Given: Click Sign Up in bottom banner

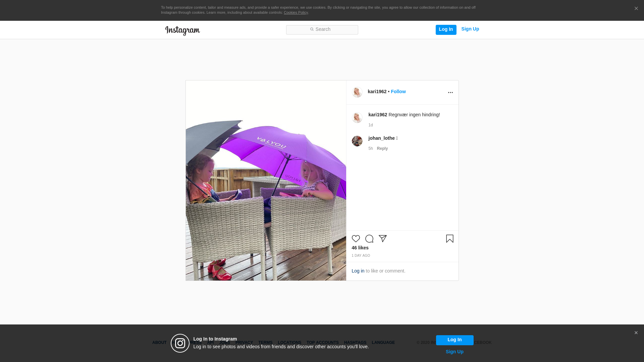Looking at the screenshot, I should 454,352.
